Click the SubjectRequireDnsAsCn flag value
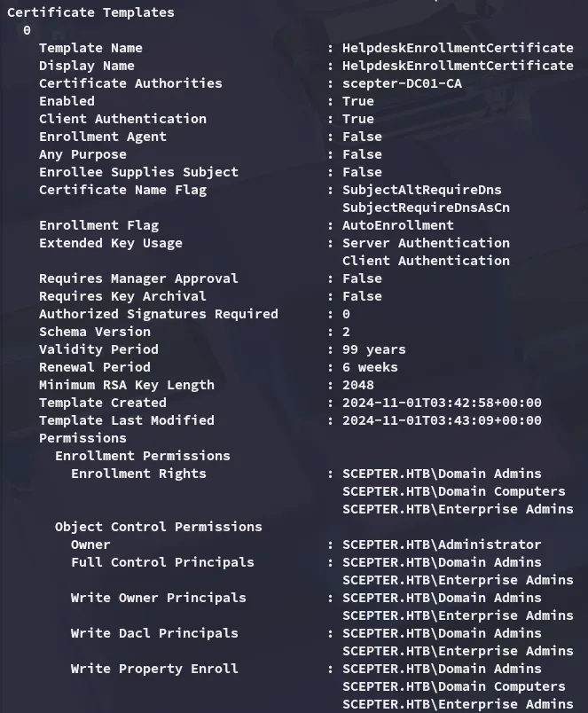 [x=426, y=208]
